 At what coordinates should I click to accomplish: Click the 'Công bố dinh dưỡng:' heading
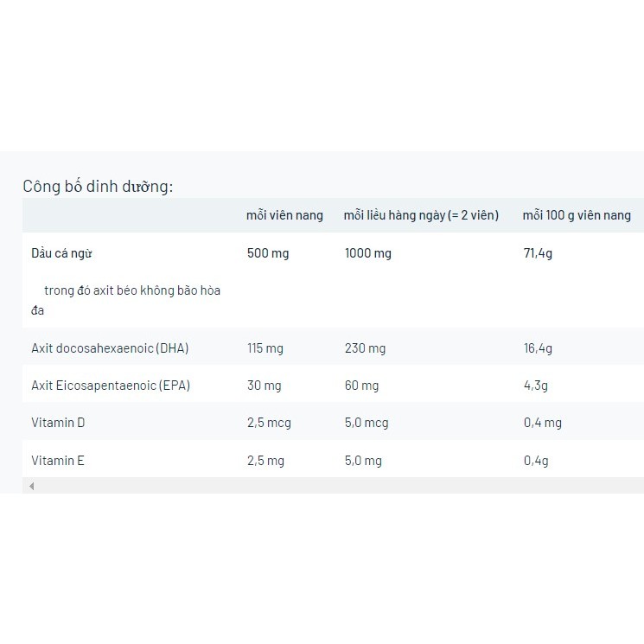click(98, 187)
